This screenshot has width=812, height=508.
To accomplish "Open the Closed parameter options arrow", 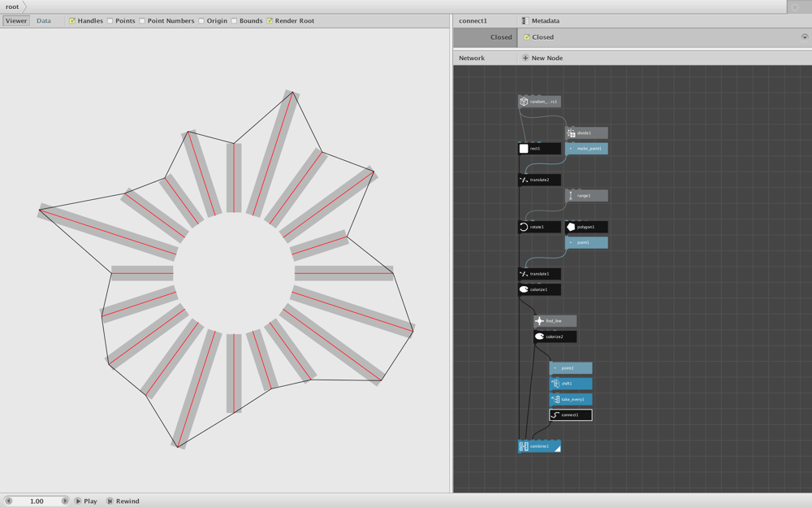I will coord(804,37).
